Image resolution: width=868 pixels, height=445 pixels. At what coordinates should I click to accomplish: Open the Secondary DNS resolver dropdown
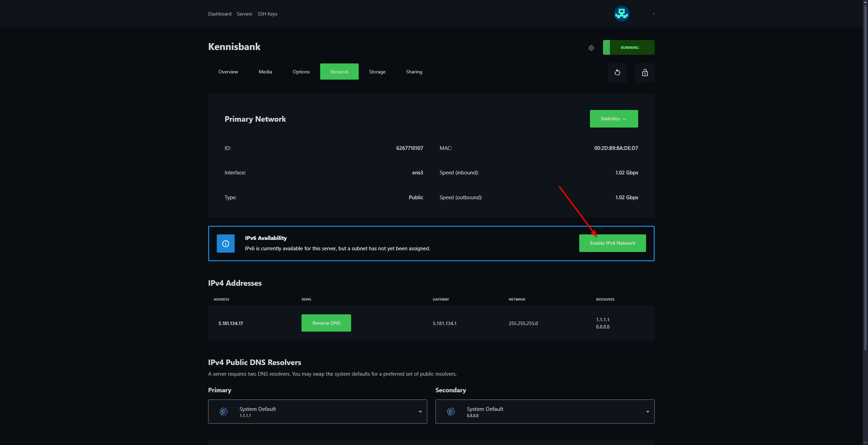(x=544, y=412)
